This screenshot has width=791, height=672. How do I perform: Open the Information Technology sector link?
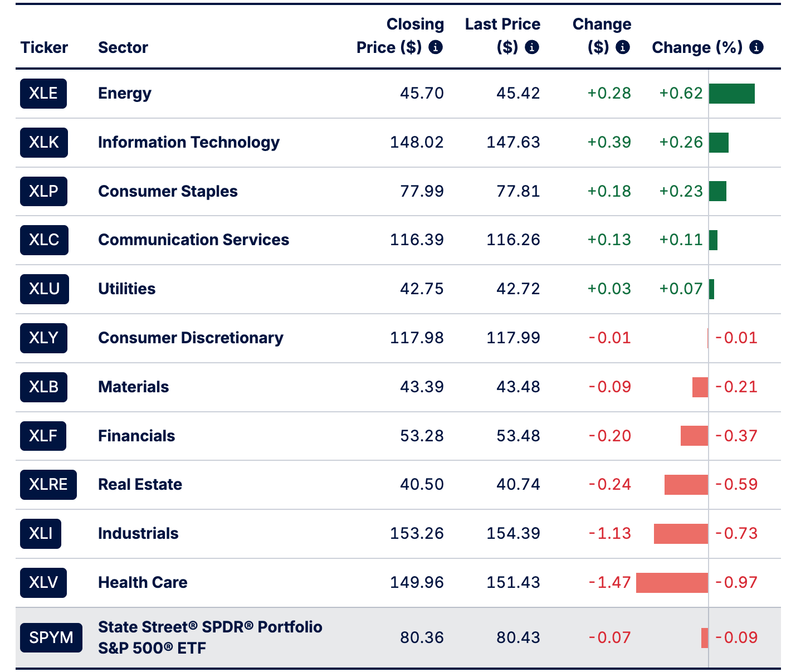[x=189, y=143]
